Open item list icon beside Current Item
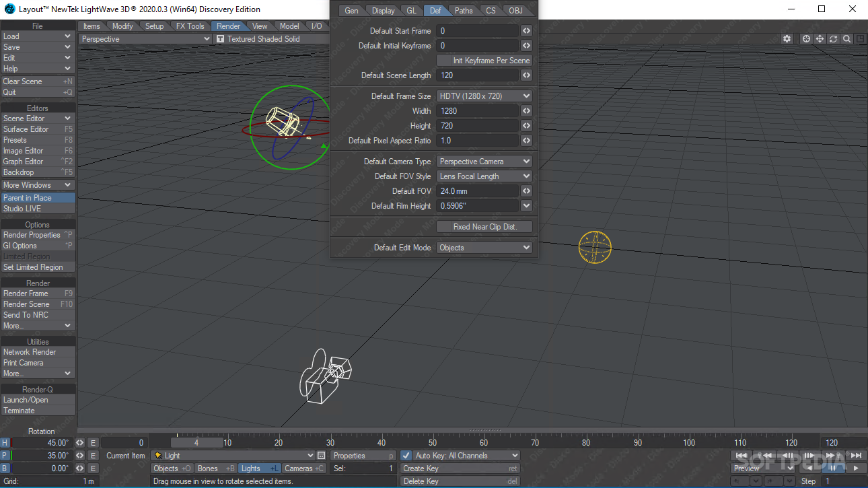Screen dimensions: 868x488 pyautogui.click(x=321, y=456)
